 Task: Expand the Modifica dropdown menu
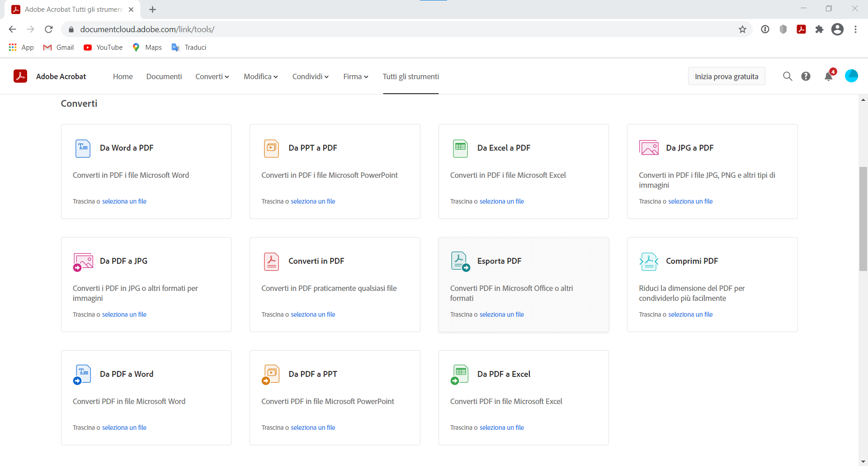[x=260, y=76]
